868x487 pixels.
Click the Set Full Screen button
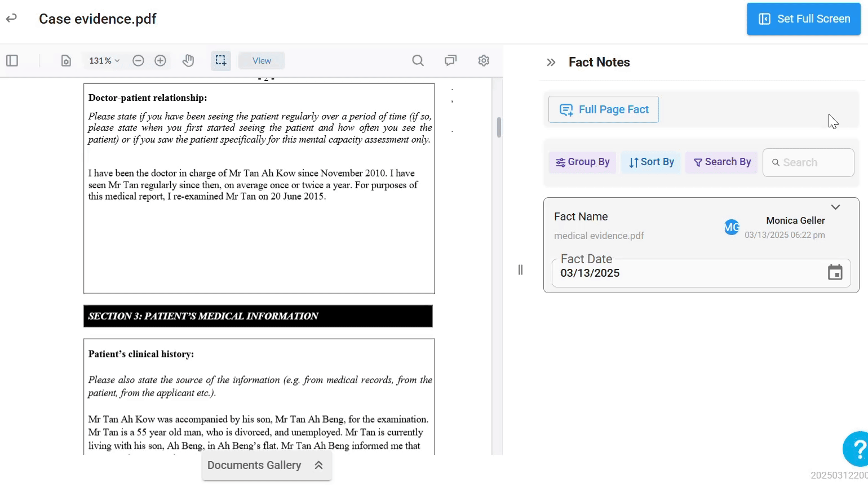click(803, 19)
